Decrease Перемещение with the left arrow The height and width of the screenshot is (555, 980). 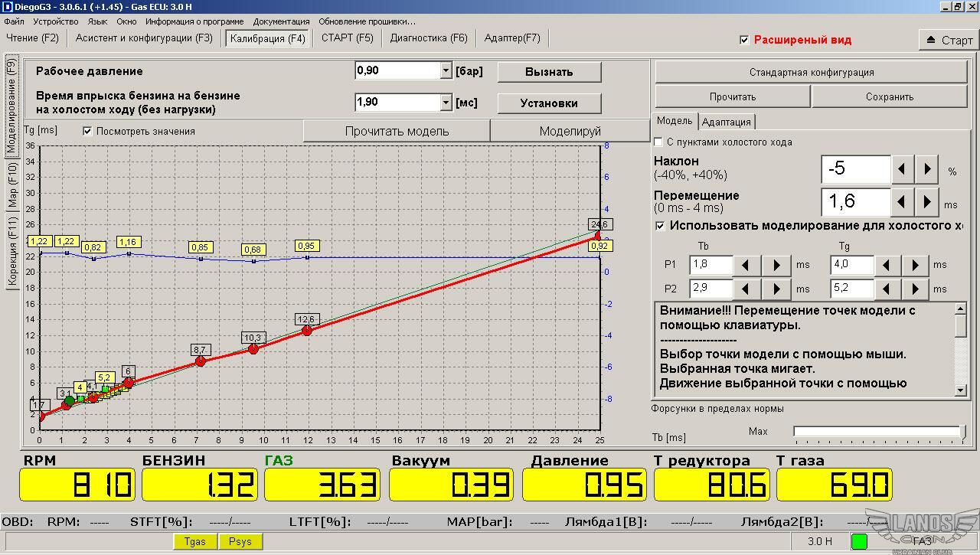tap(902, 202)
